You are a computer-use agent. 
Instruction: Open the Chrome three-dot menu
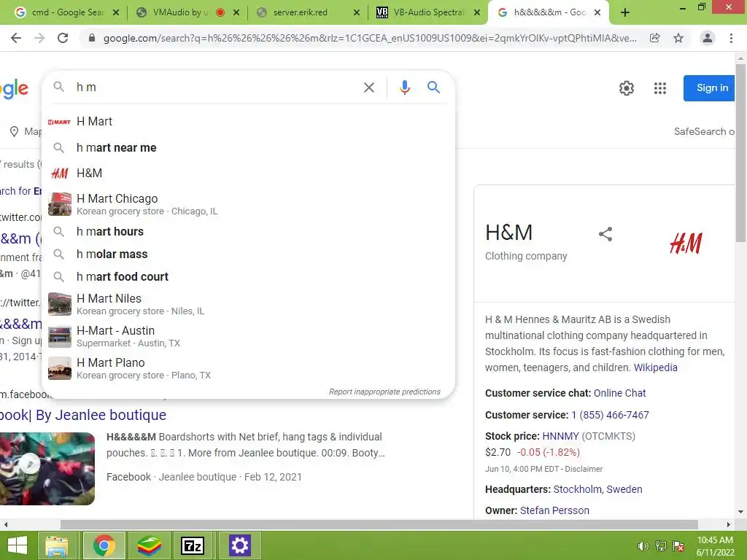point(731,38)
